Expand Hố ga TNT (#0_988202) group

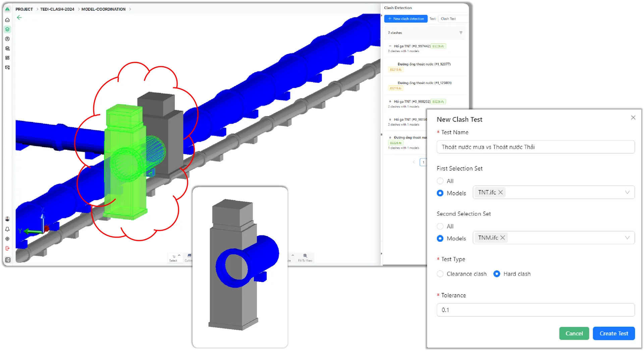tap(390, 101)
